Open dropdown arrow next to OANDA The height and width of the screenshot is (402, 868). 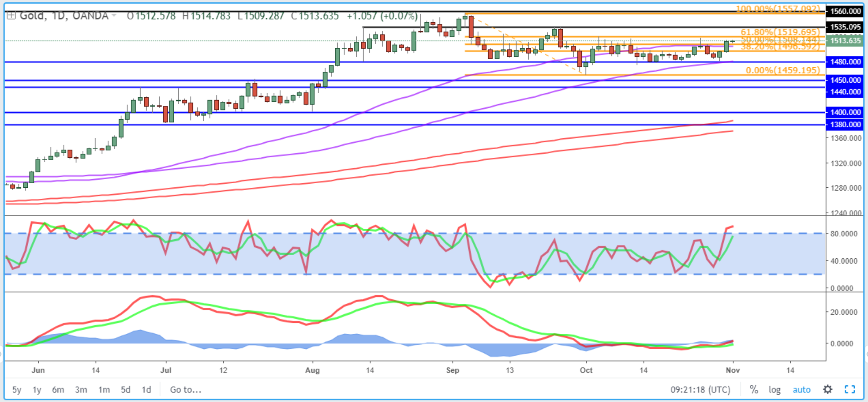[114, 16]
